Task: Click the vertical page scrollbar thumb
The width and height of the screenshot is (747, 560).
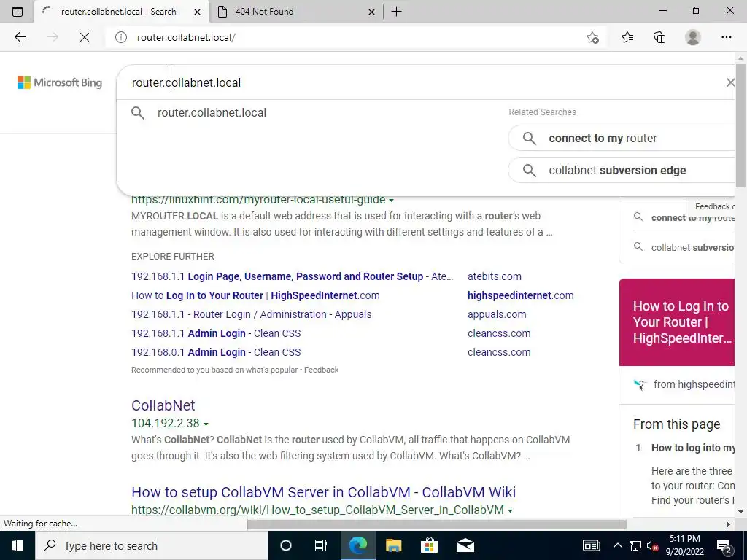Action: tap(740, 125)
